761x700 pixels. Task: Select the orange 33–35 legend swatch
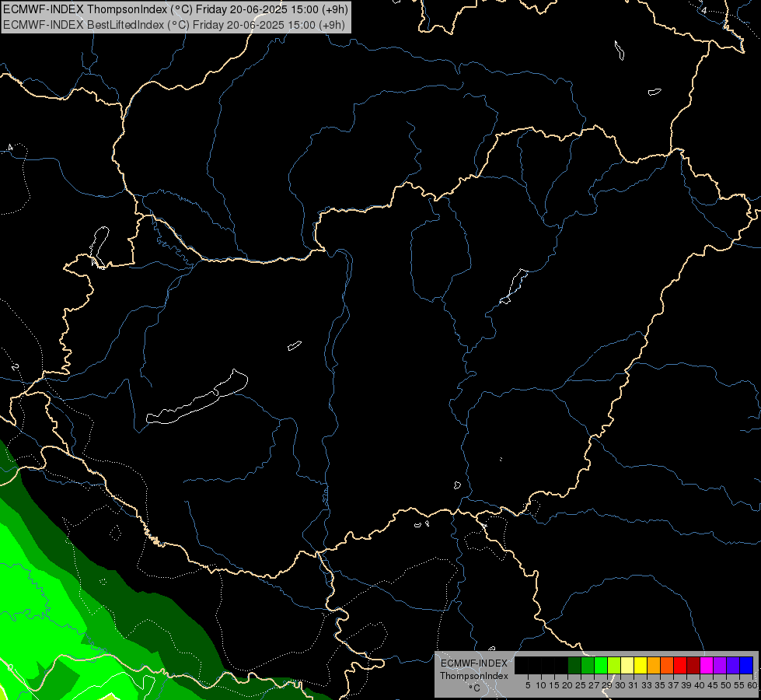tap(654, 665)
